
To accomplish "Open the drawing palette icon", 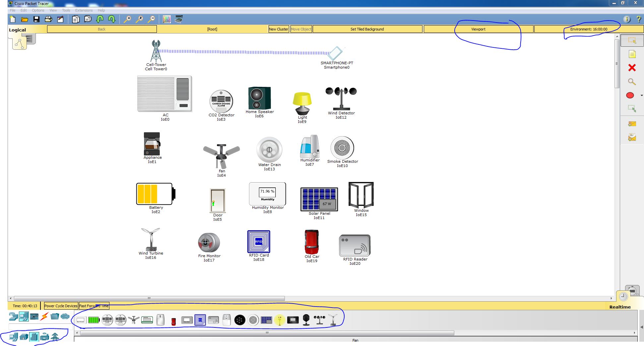I will pyautogui.click(x=167, y=19).
